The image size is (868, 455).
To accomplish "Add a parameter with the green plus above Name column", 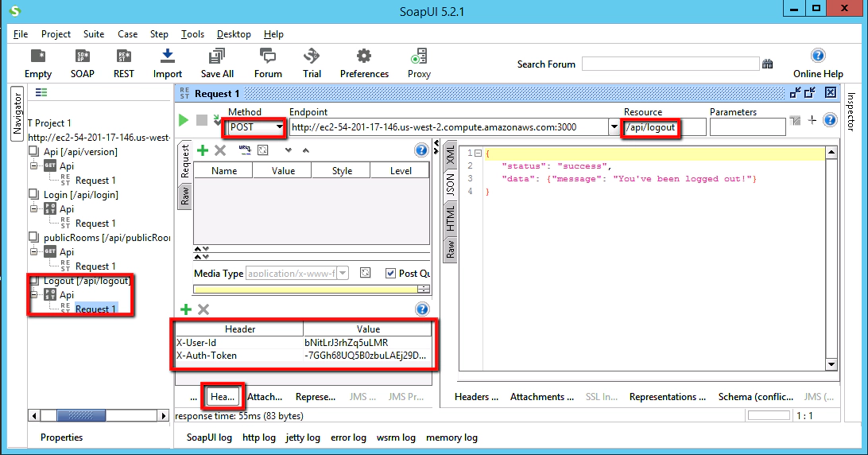I will [x=203, y=150].
